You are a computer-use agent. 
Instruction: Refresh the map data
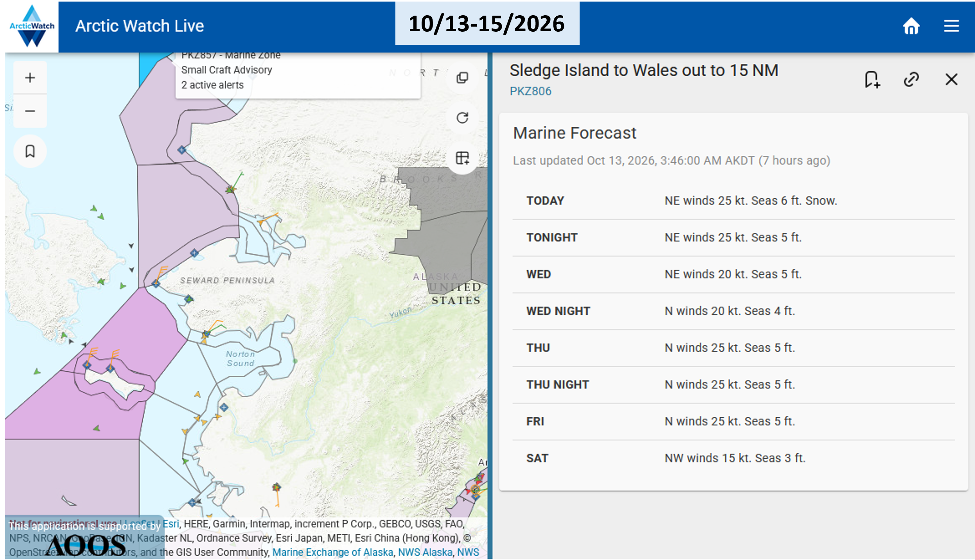462,118
